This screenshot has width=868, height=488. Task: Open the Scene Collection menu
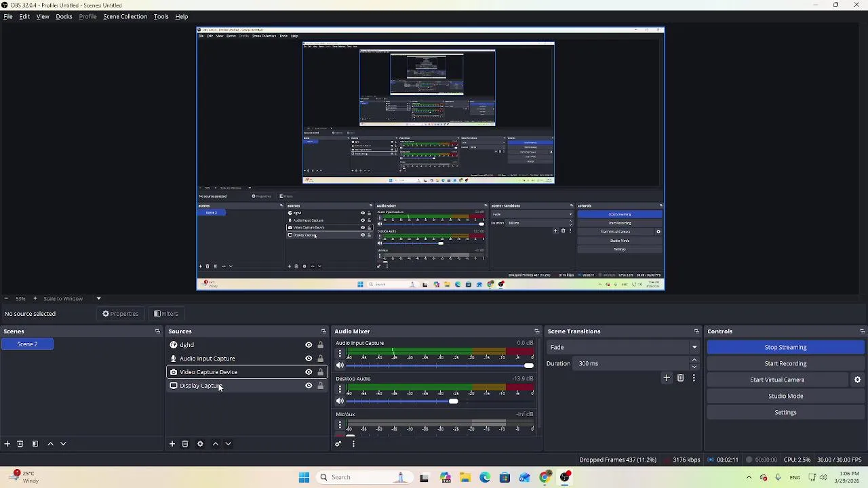click(125, 16)
